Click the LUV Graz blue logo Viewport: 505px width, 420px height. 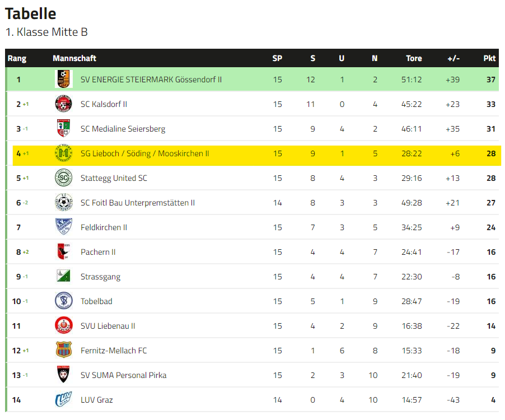pyautogui.click(x=63, y=399)
